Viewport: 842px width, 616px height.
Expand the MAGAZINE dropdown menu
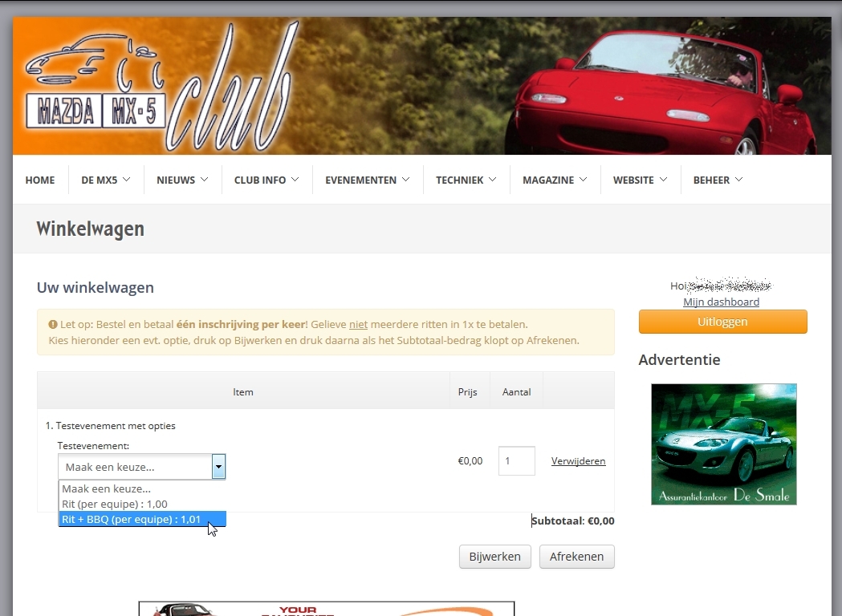[x=555, y=180]
